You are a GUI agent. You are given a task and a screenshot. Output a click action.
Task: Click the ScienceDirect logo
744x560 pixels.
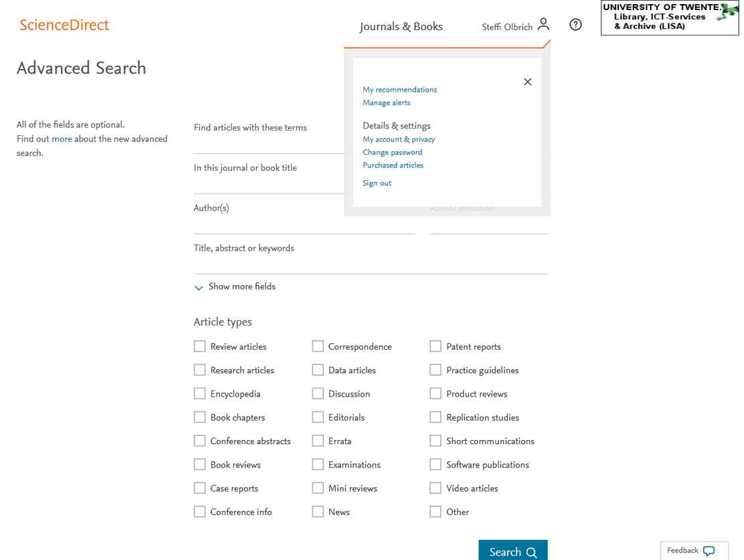click(x=64, y=25)
